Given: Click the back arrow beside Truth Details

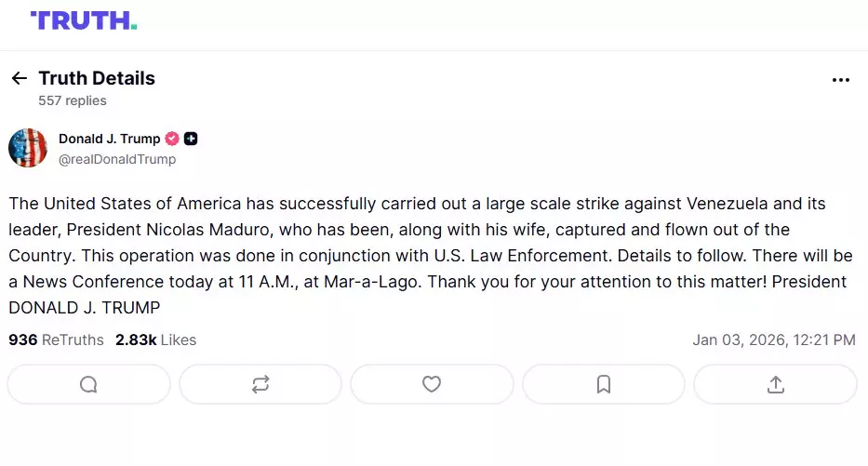Looking at the screenshot, I should pos(19,79).
